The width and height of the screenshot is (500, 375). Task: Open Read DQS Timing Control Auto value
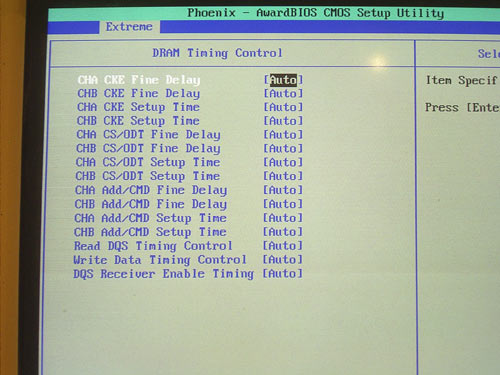point(283,246)
